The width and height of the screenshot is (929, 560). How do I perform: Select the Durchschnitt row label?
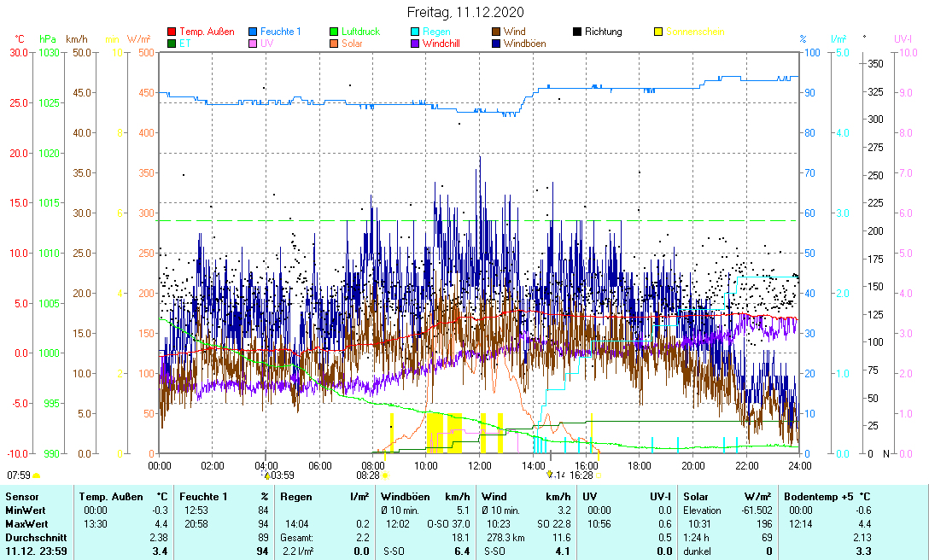point(32,539)
